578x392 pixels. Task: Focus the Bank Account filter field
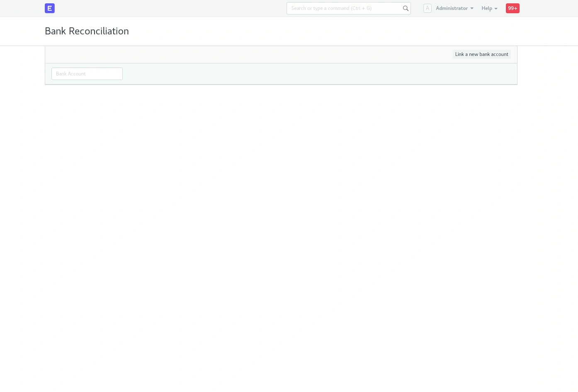pyautogui.click(x=87, y=74)
